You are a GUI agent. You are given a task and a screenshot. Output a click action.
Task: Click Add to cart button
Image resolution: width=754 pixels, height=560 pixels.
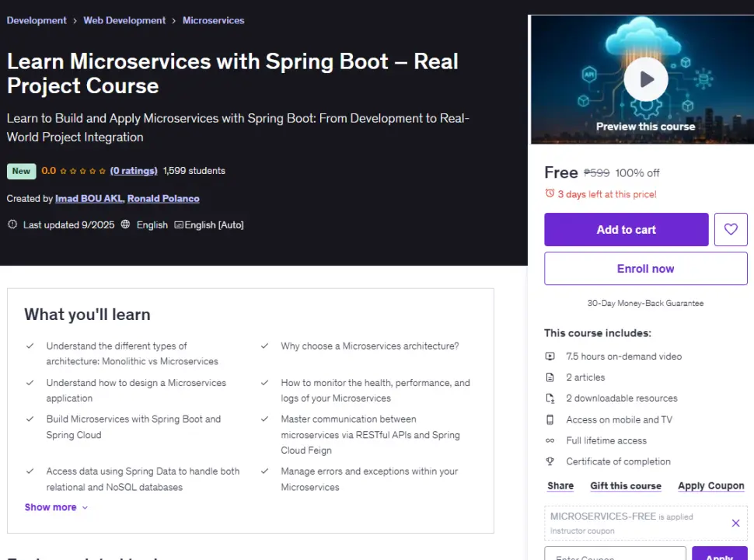(x=626, y=229)
